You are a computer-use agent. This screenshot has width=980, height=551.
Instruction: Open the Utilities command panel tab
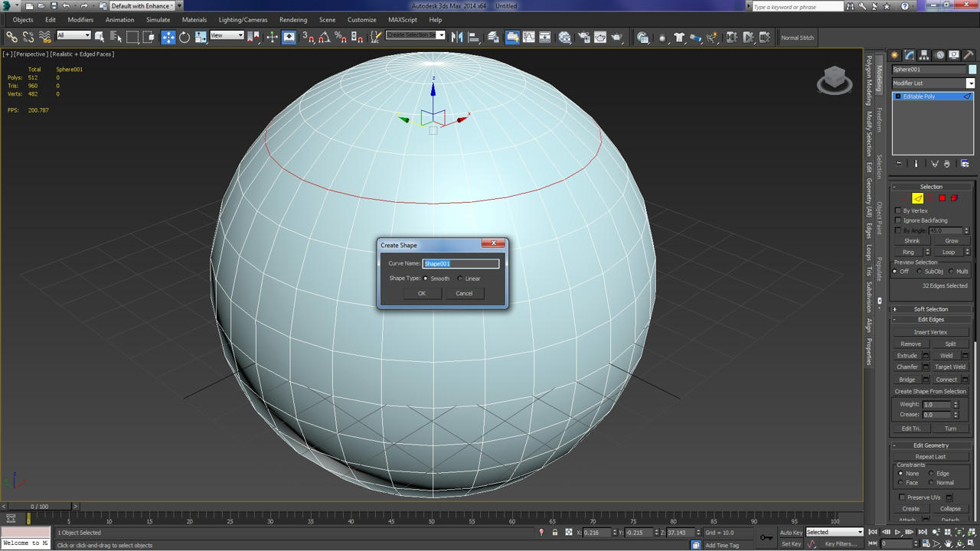[968, 55]
